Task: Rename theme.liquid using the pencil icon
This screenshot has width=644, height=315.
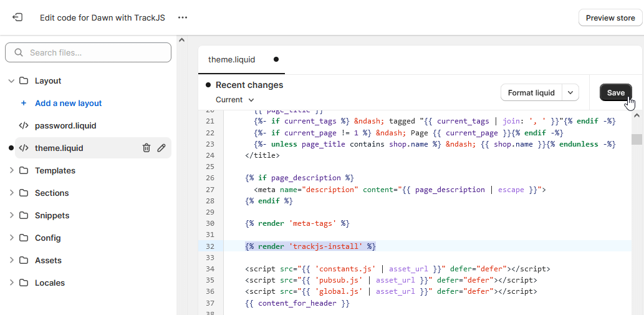Action: click(161, 148)
